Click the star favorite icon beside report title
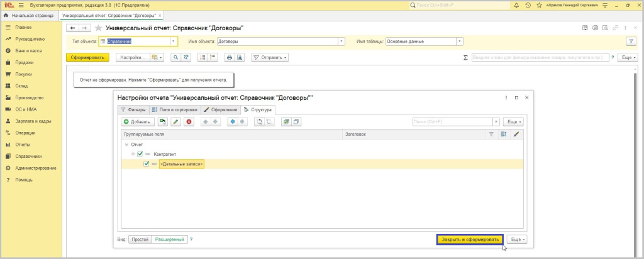Screen dimensions: 644x259 98,28
